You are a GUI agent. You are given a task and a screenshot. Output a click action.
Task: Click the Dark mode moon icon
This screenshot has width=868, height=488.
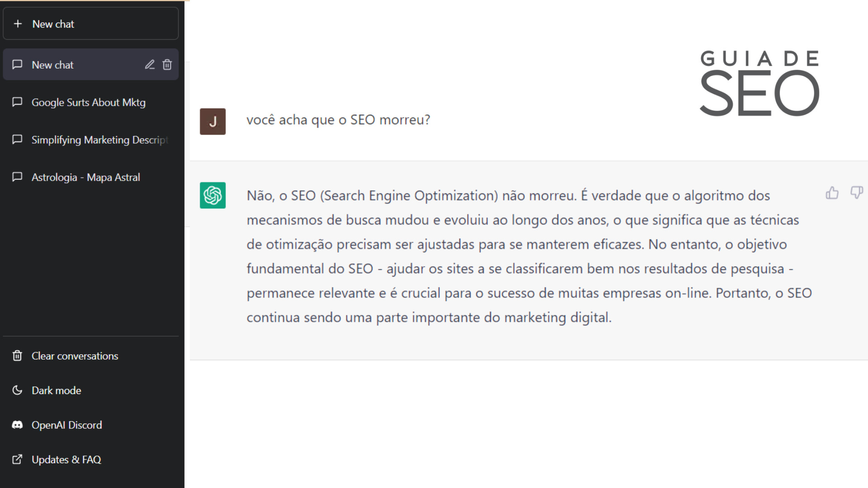pos(17,389)
